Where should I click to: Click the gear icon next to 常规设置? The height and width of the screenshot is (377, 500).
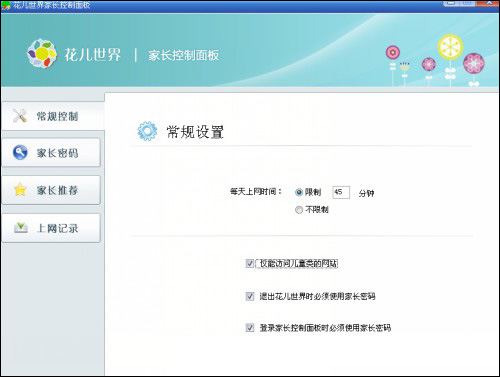(x=147, y=131)
